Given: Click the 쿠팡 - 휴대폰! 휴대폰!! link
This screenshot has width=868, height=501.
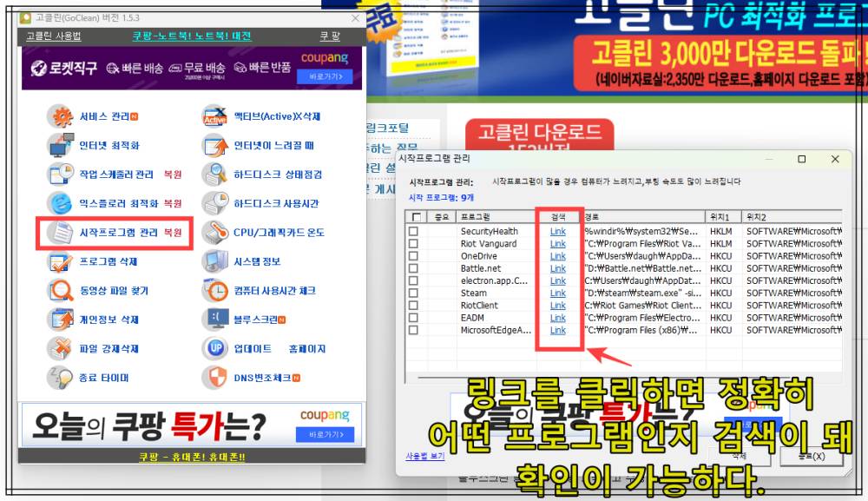Looking at the screenshot, I should [192, 457].
